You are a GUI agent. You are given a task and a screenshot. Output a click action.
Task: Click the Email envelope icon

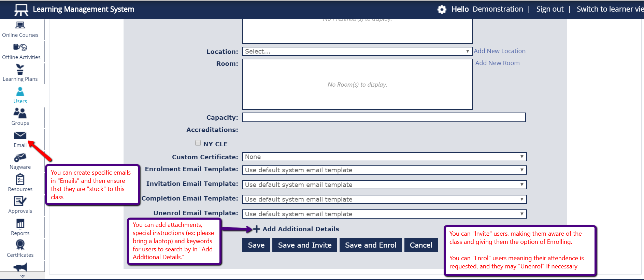(x=20, y=136)
